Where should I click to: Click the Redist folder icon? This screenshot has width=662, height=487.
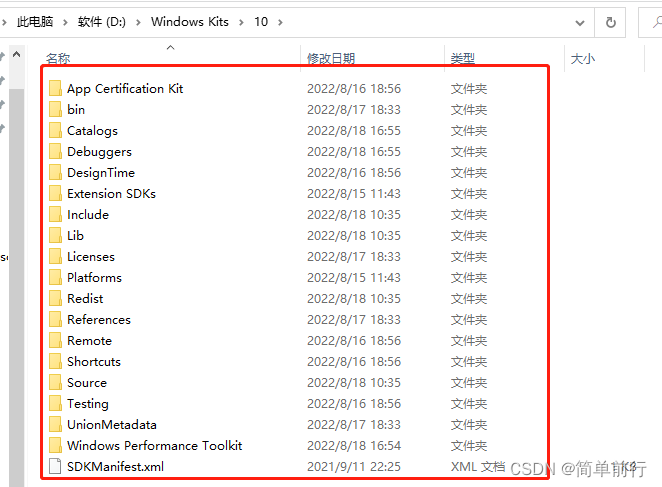pos(55,299)
